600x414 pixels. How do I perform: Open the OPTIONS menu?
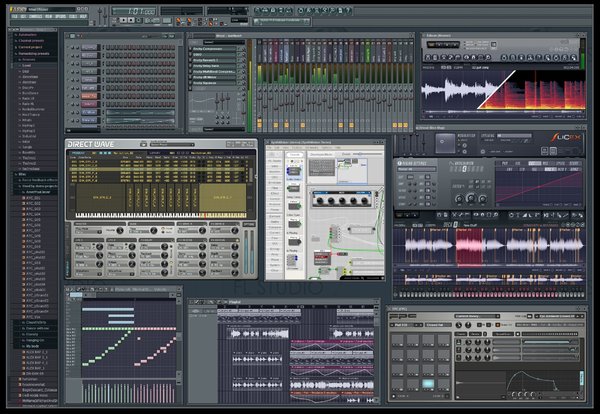61,16
